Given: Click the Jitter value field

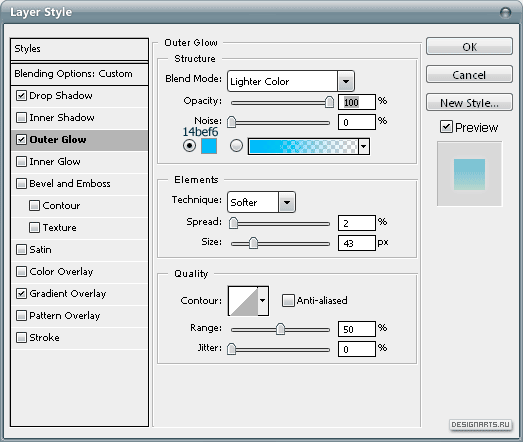Looking at the screenshot, I should (357, 349).
